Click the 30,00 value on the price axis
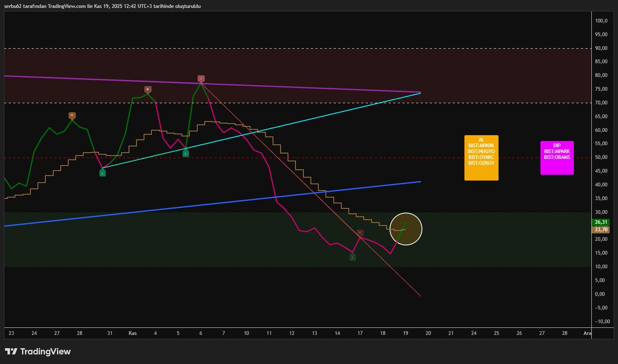The width and height of the screenshot is (618, 364). pyautogui.click(x=601, y=212)
